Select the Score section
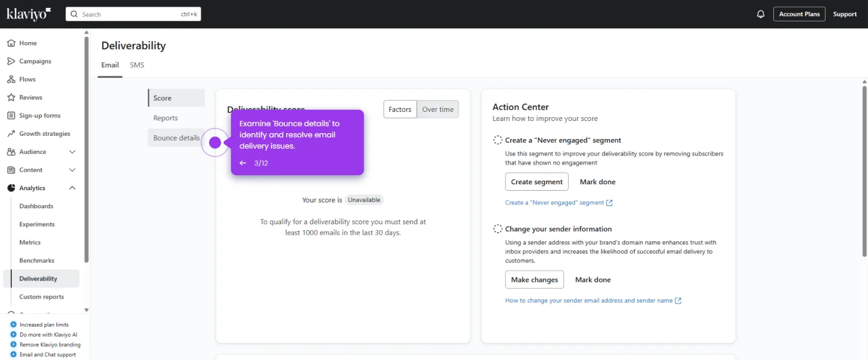Image resolution: width=868 pixels, height=360 pixels. tap(177, 98)
